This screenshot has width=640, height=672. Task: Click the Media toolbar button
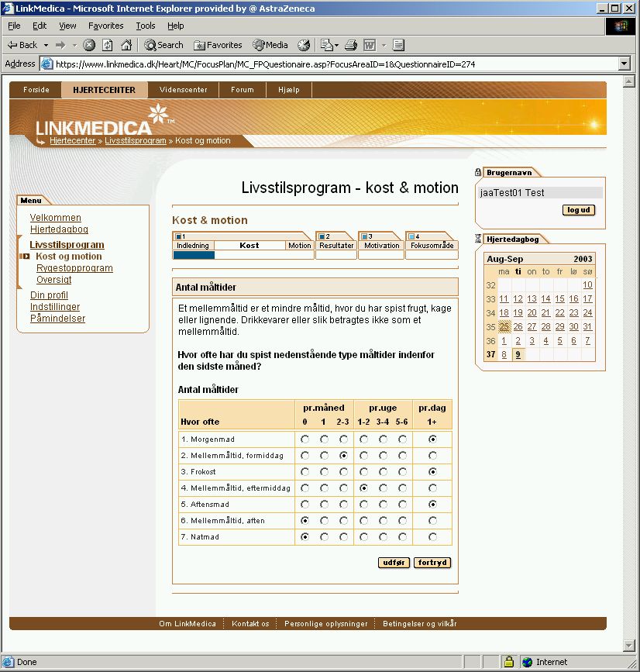[x=270, y=45]
